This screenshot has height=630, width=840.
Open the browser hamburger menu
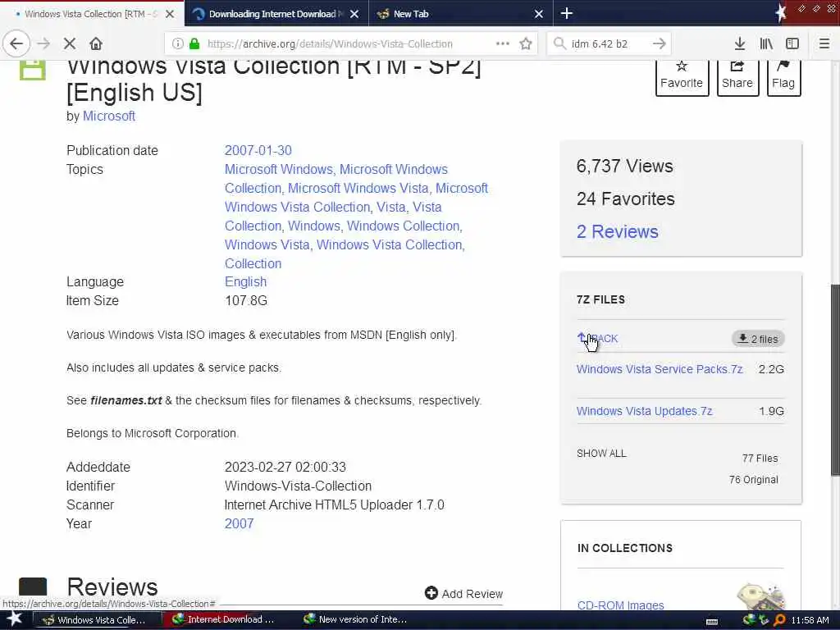[x=824, y=43]
